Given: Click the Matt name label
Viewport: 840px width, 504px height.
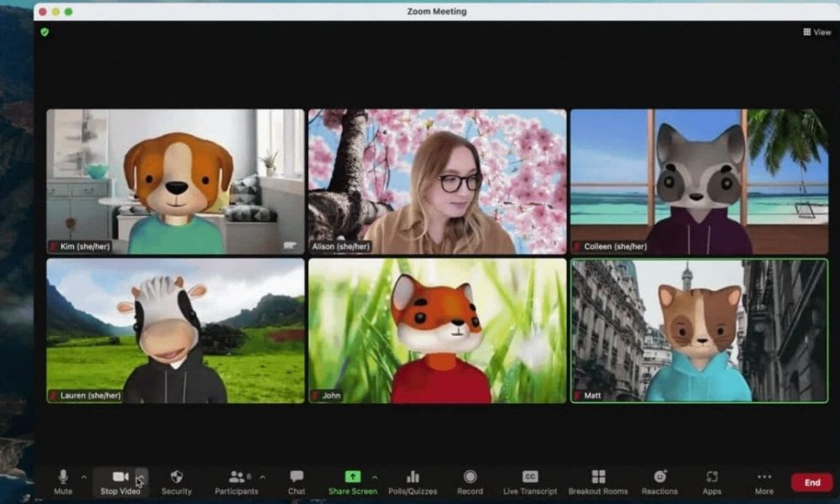Looking at the screenshot, I should 592,396.
